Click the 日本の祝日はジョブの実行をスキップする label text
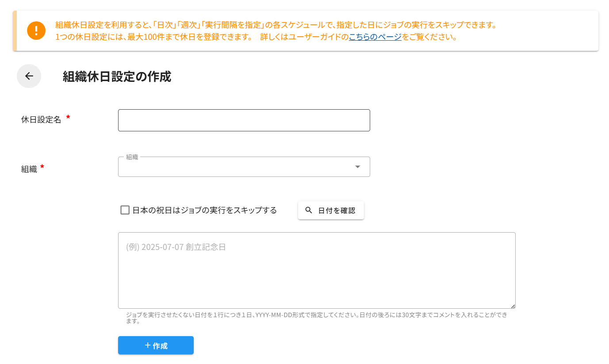 pos(204,210)
